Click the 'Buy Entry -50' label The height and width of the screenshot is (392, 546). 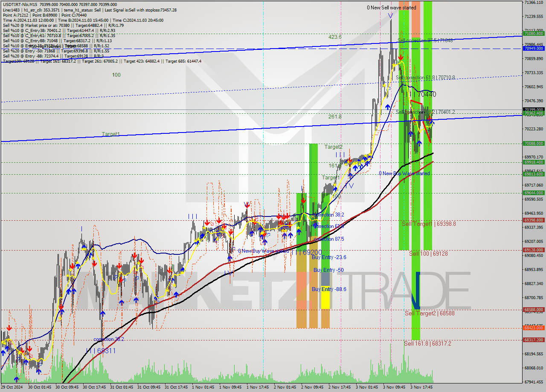point(328,270)
